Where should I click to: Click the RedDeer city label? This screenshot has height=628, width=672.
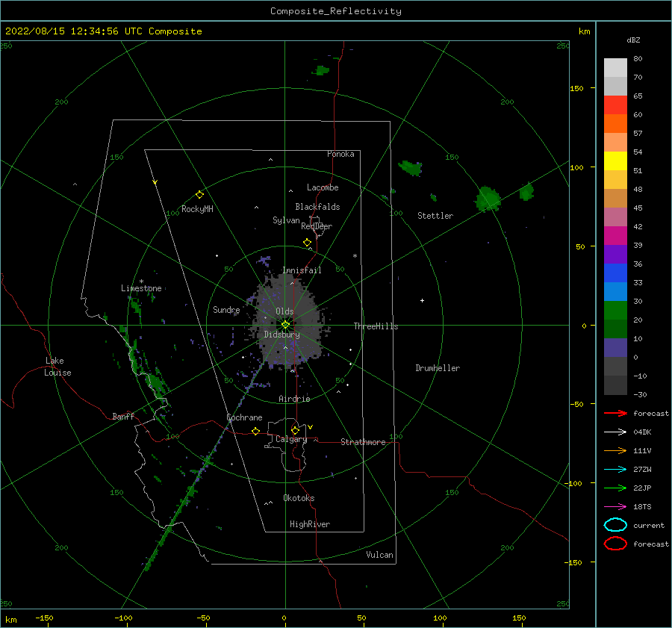coord(317,226)
